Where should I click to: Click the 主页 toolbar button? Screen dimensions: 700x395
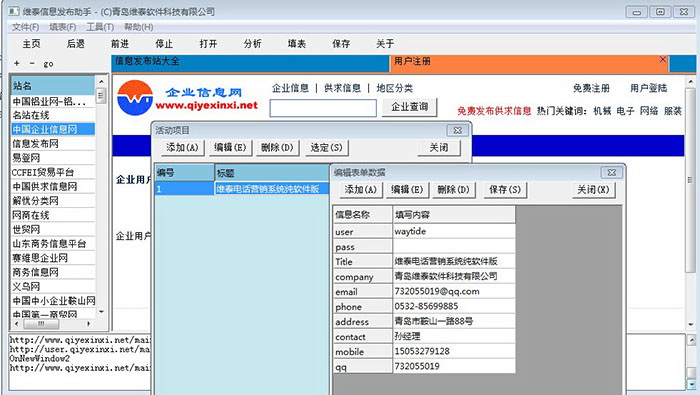(x=31, y=44)
